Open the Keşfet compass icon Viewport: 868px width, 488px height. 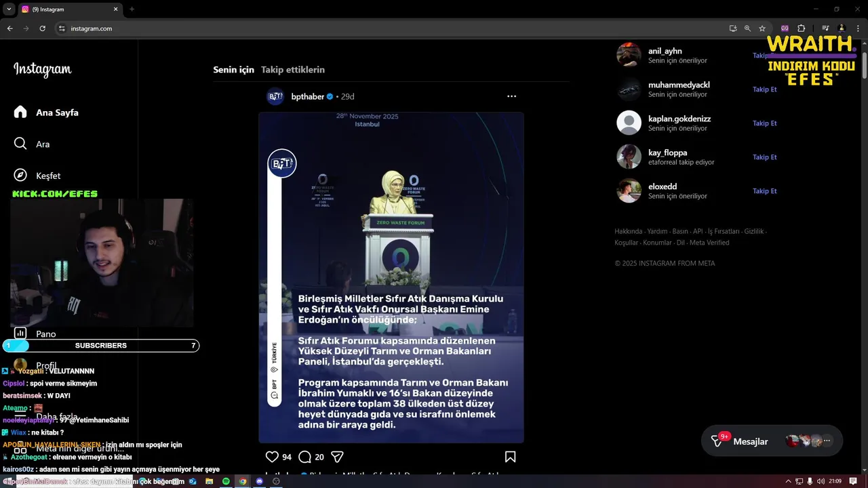(x=20, y=176)
